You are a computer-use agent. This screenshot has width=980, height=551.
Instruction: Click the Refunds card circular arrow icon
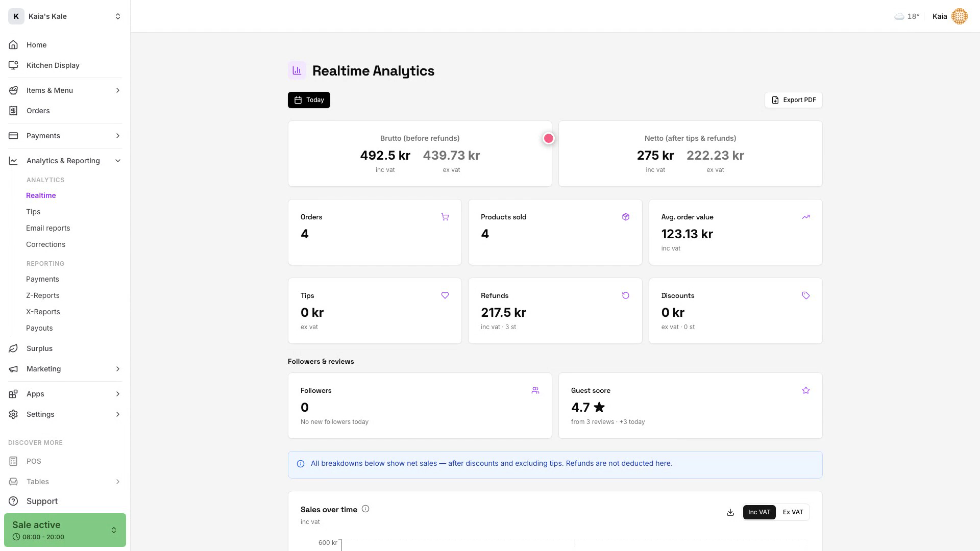click(625, 295)
